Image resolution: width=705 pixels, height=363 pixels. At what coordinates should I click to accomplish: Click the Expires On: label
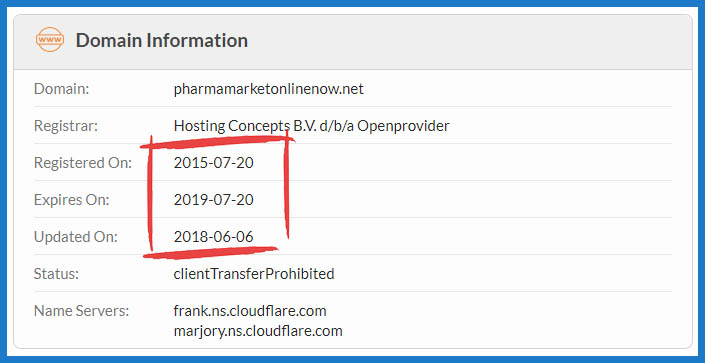coord(71,200)
